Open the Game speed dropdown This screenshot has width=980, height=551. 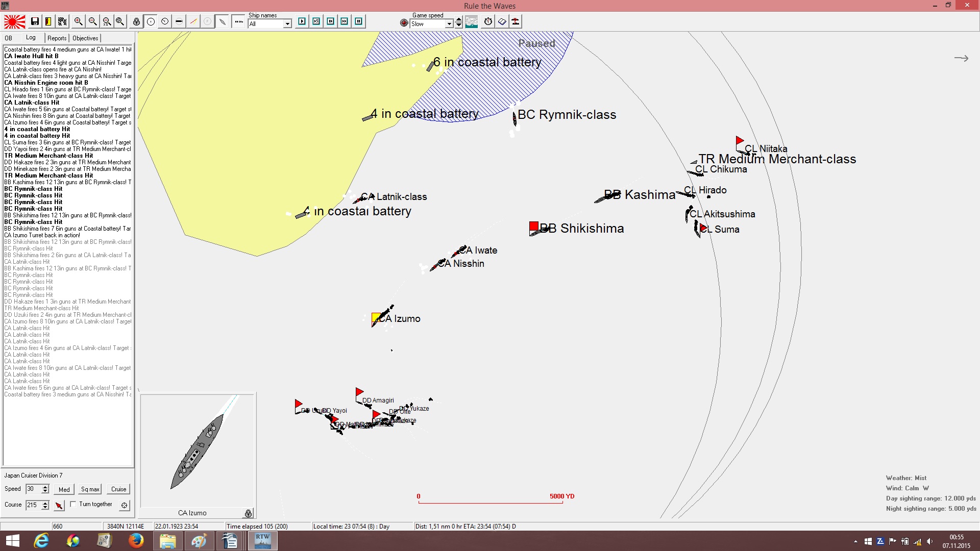449,24
